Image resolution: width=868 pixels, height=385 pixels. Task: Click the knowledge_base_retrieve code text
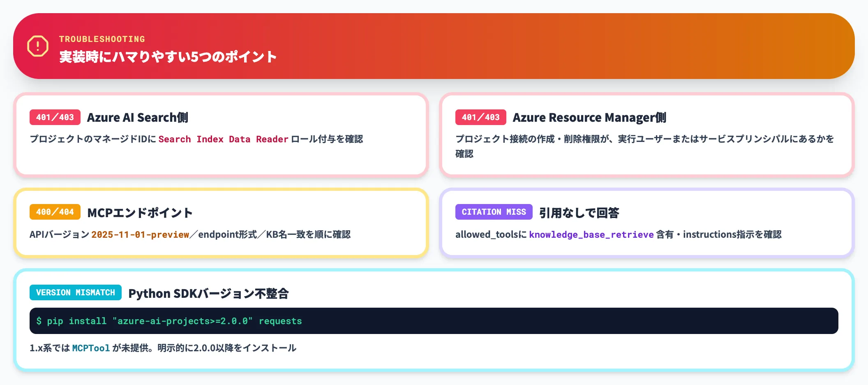pos(591,235)
